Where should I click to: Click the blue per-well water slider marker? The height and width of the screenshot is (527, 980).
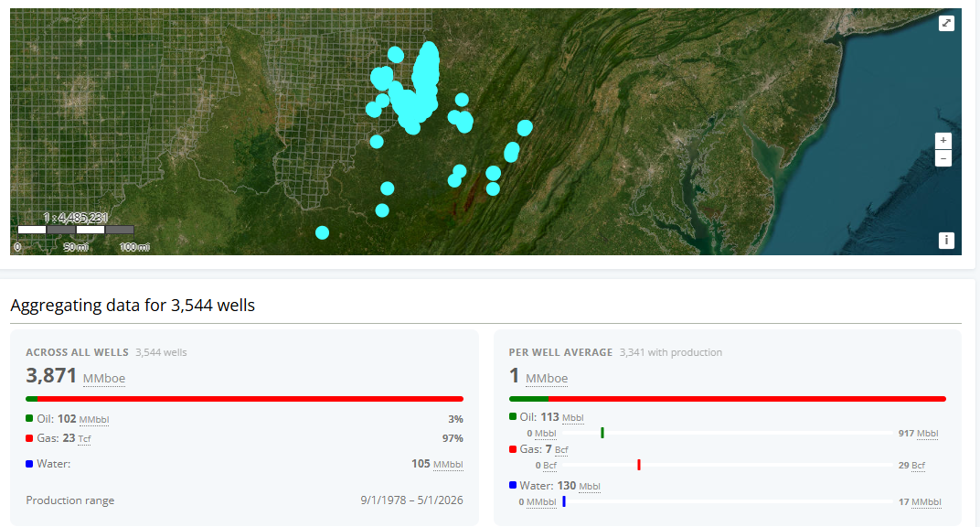[564, 501]
